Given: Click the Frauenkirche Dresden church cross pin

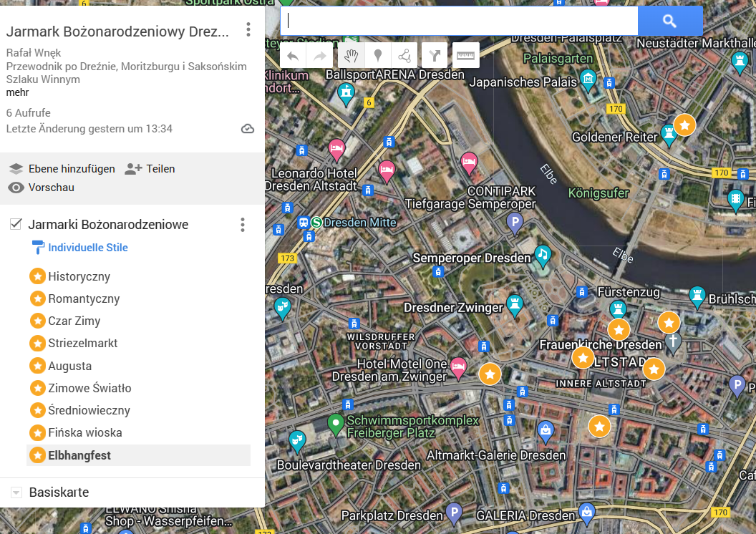Looking at the screenshot, I should pos(673,341).
